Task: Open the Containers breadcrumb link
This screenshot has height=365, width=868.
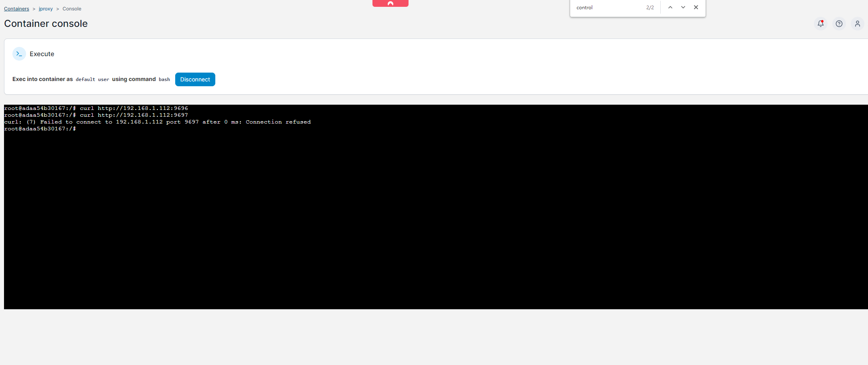Action: pyautogui.click(x=16, y=8)
